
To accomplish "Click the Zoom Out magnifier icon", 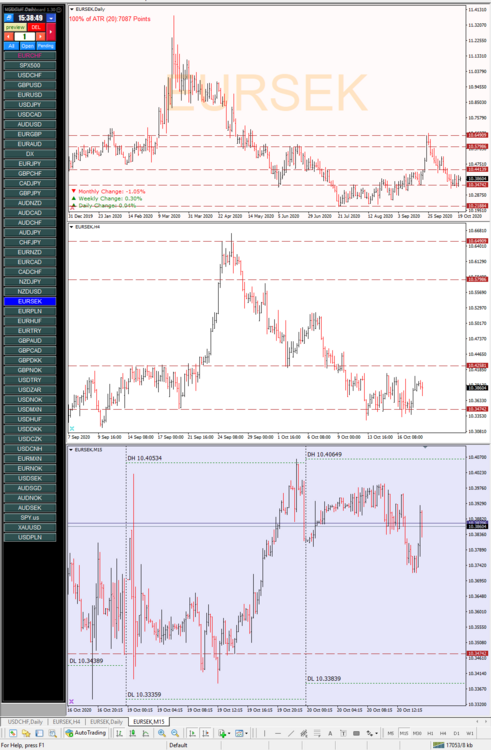I will [175, 733].
